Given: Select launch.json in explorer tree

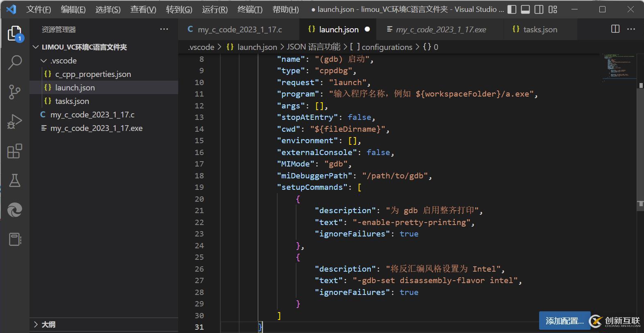Looking at the screenshot, I should (x=104, y=88).
